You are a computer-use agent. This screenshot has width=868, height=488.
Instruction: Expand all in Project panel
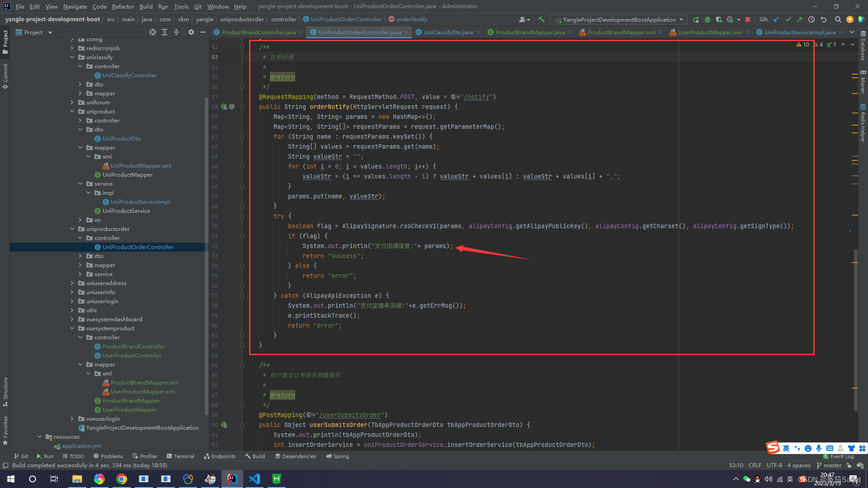165,32
